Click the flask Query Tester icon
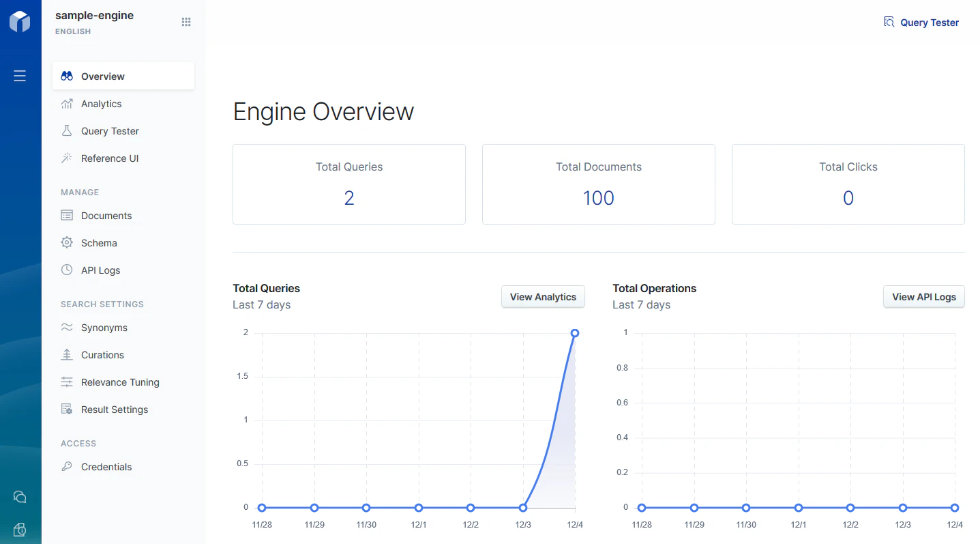Viewport: 980px width, 544px height. tap(67, 131)
